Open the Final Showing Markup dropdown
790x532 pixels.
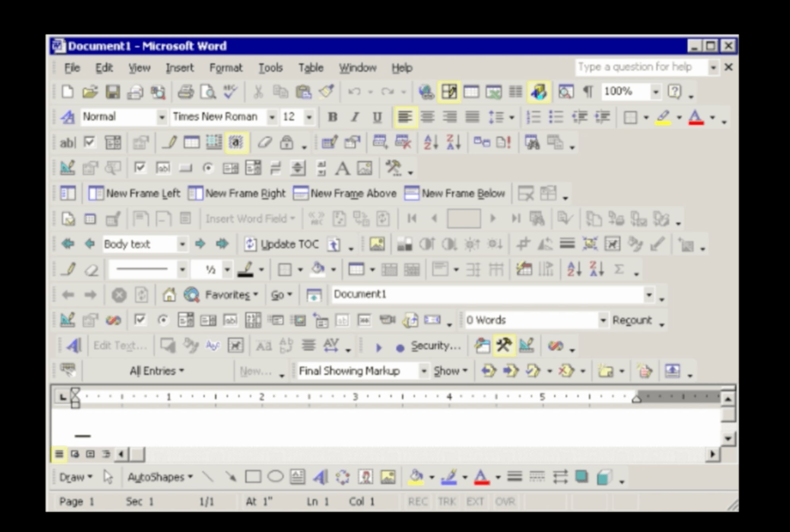click(424, 371)
